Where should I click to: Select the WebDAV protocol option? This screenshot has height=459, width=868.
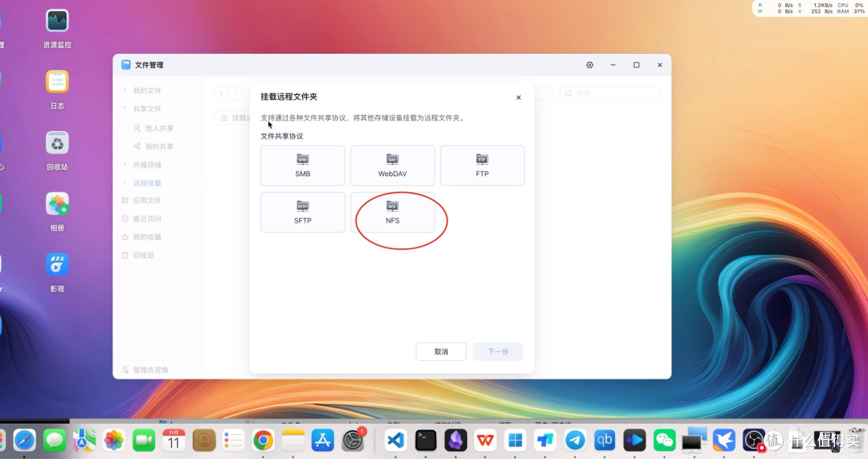pyautogui.click(x=392, y=166)
